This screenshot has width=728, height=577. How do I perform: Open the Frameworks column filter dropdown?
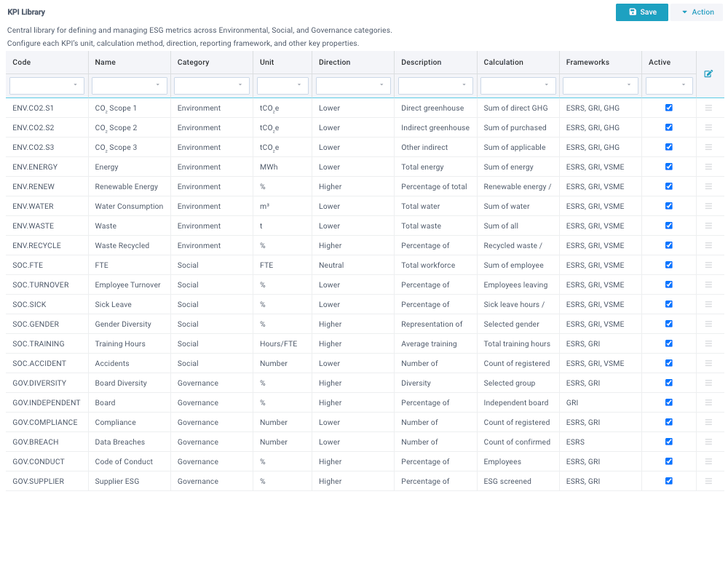coord(601,85)
